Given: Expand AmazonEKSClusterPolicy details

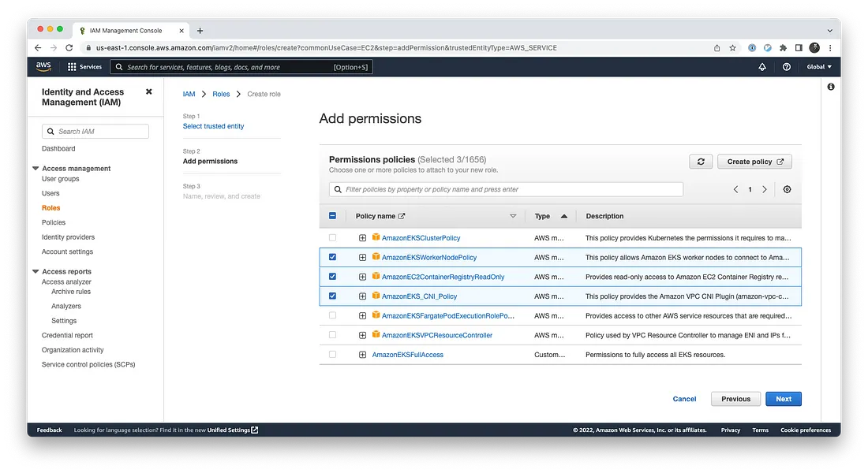Looking at the screenshot, I should pyautogui.click(x=362, y=238).
